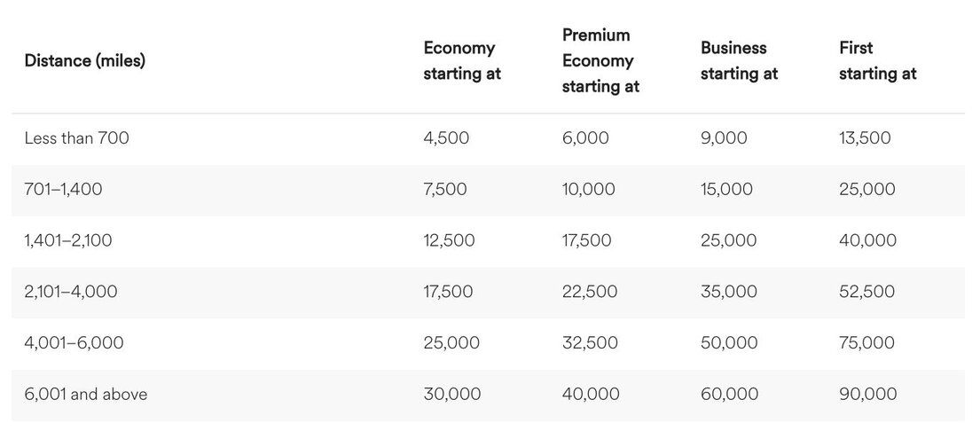980x431 pixels.
Task: Click the 15,000 Business miles value
Action: [x=726, y=189]
